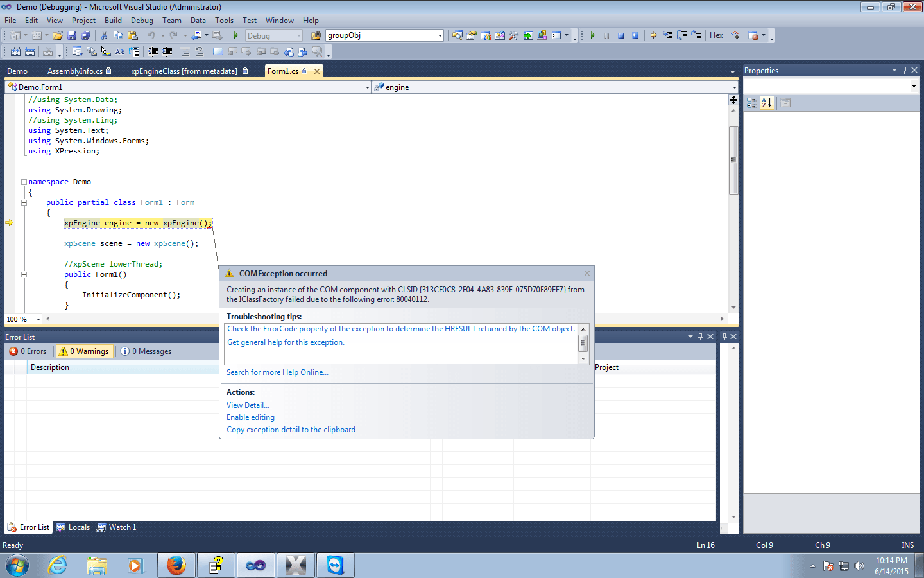924x578 pixels.
Task: Toggle the 0 Errors filter
Action: tap(28, 351)
